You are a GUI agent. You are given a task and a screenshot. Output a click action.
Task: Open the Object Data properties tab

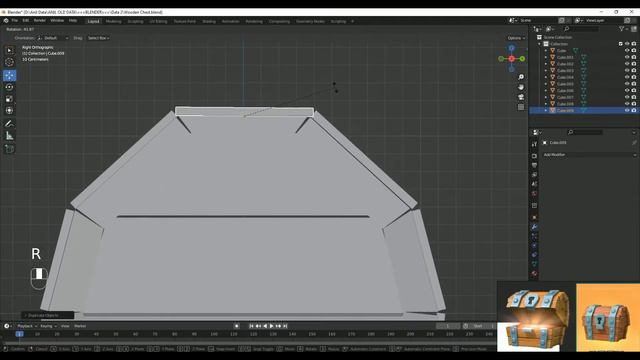[x=534, y=264]
